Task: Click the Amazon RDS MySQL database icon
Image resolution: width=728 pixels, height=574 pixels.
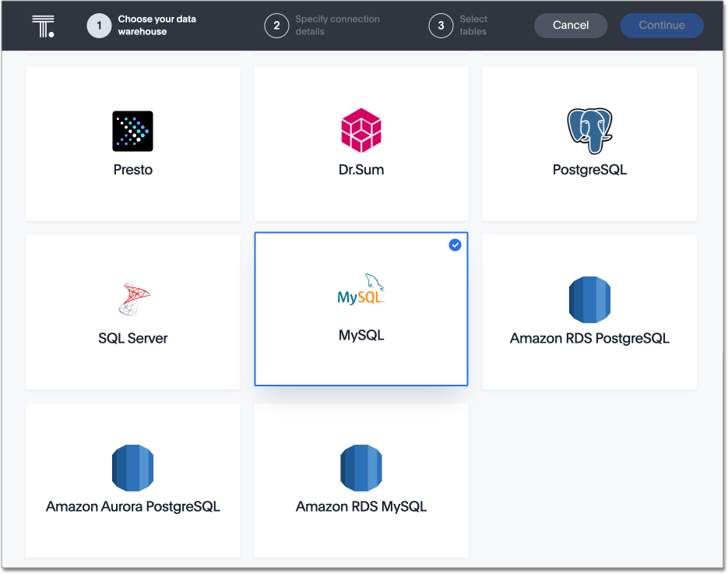Action: [360, 467]
